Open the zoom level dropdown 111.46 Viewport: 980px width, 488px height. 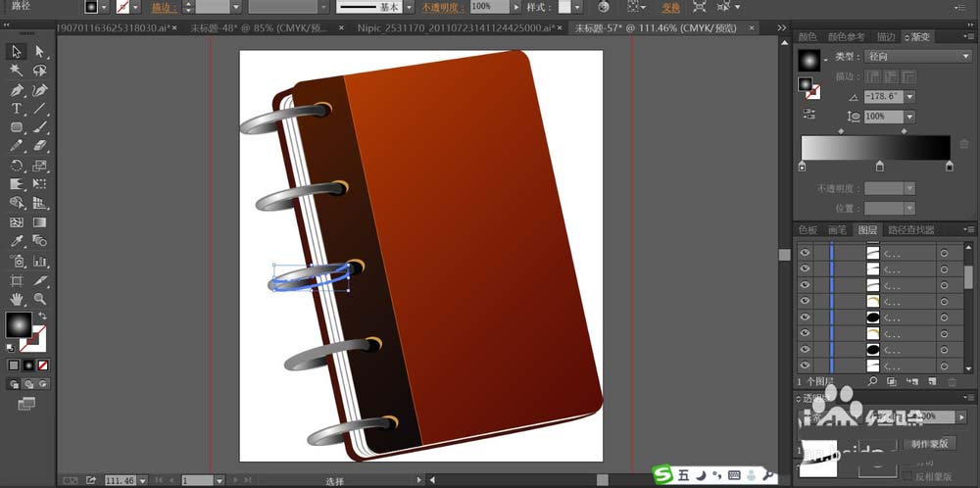click(x=142, y=480)
